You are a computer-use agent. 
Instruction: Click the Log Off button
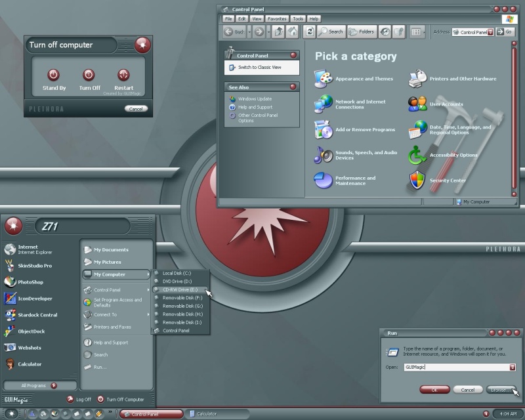pyautogui.click(x=79, y=399)
